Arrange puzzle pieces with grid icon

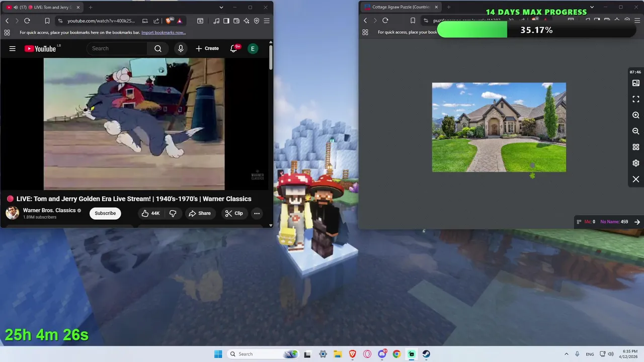tap(636, 147)
